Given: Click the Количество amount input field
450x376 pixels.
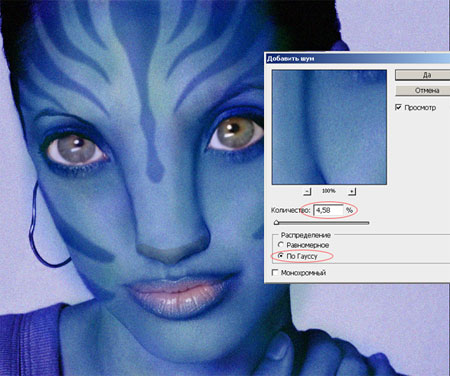Looking at the screenshot, I should coord(328,210).
